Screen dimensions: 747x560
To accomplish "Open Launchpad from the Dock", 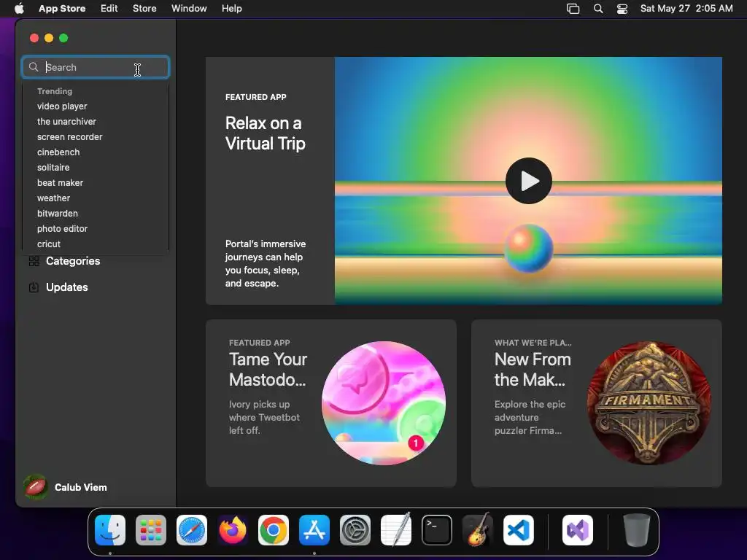I will pos(151,530).
